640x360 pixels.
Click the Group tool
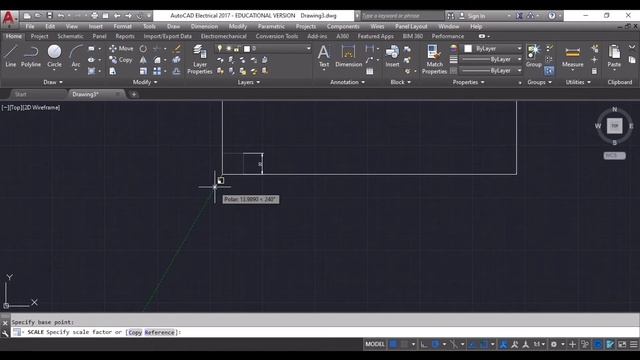pyautogui.click(x=533, y=56)
